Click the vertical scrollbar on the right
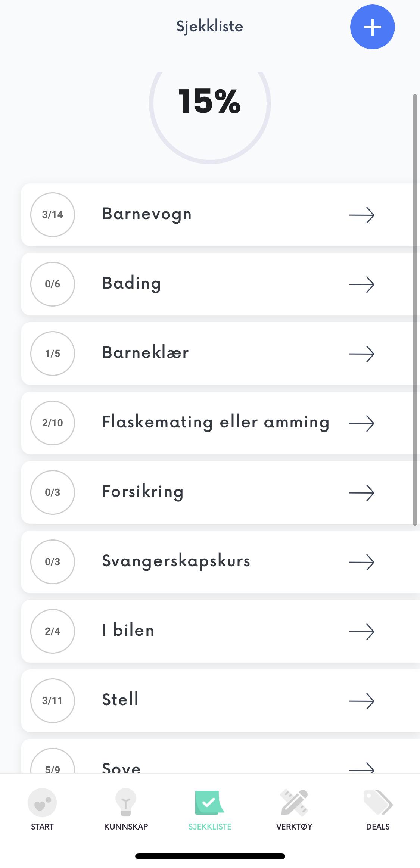The width and height of the screenshot is (420, 868). click(415, 310)
